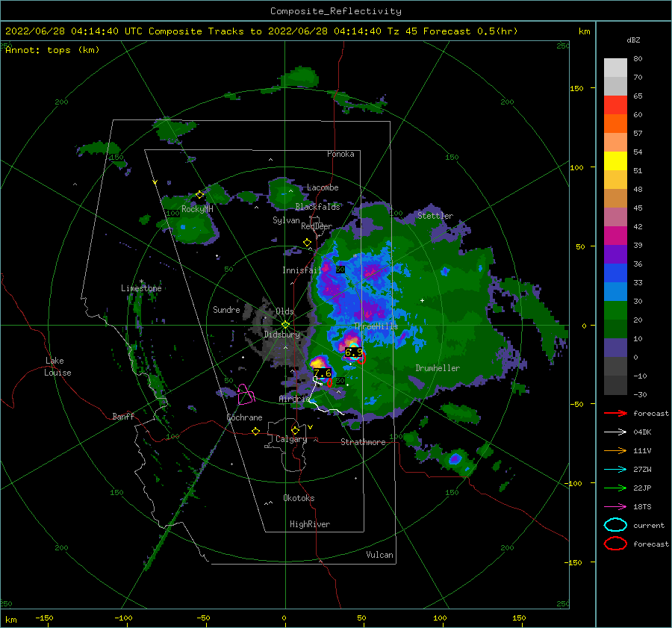Viewport: 672px width, 628px height.
Task: Click the Composite_Reflectivity title
Action: pos(336,11)
